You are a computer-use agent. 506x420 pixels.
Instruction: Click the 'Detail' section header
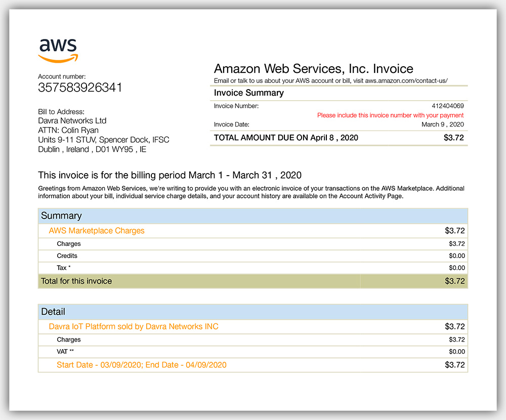[x=253, y=312]
